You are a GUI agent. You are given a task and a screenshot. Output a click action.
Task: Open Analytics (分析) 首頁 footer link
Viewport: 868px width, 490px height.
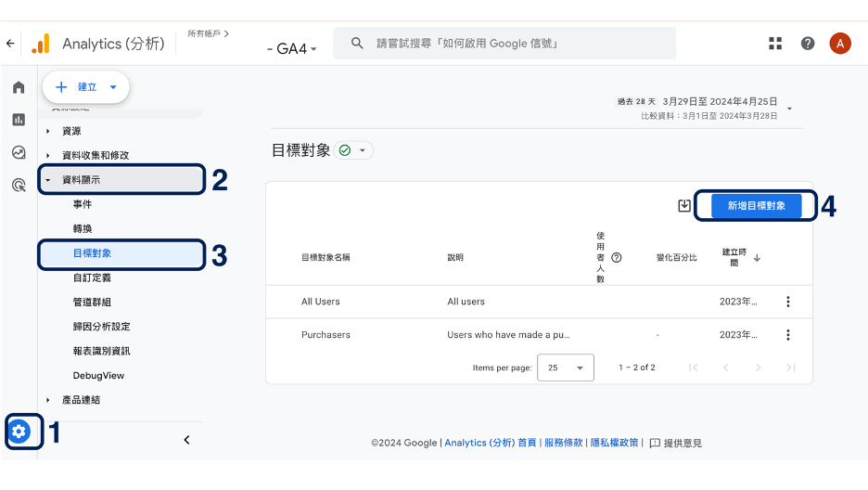491,443
